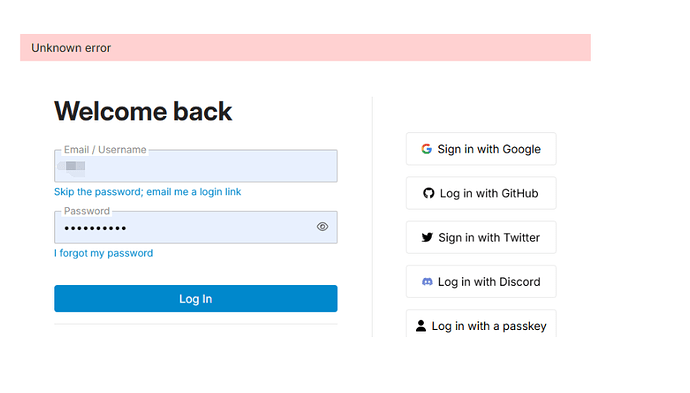Click the GitHub octocat icon
This screenshot has width=690, height=393.
[x=428, y=193]
